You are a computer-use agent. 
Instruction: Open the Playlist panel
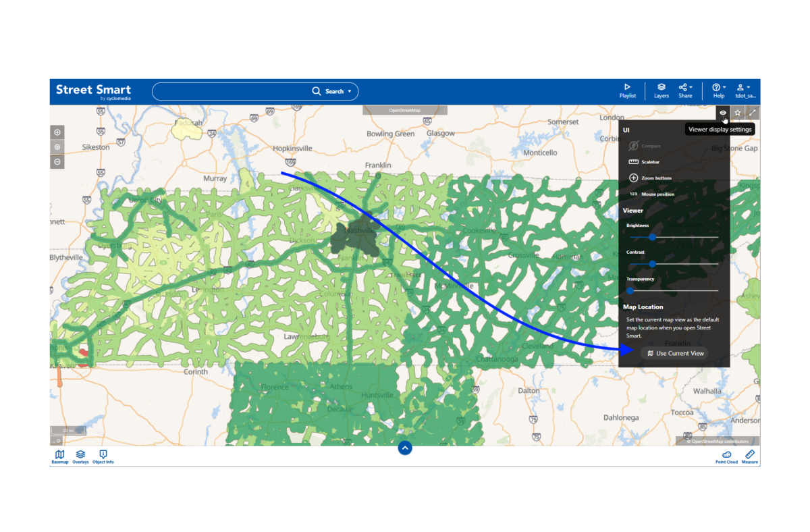click(x=627, y=91)
